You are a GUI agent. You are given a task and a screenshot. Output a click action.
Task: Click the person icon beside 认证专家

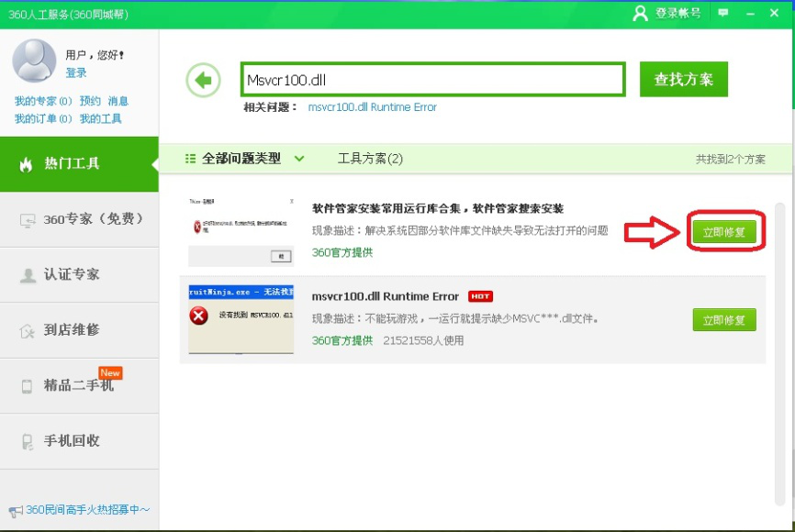point(28,275)
